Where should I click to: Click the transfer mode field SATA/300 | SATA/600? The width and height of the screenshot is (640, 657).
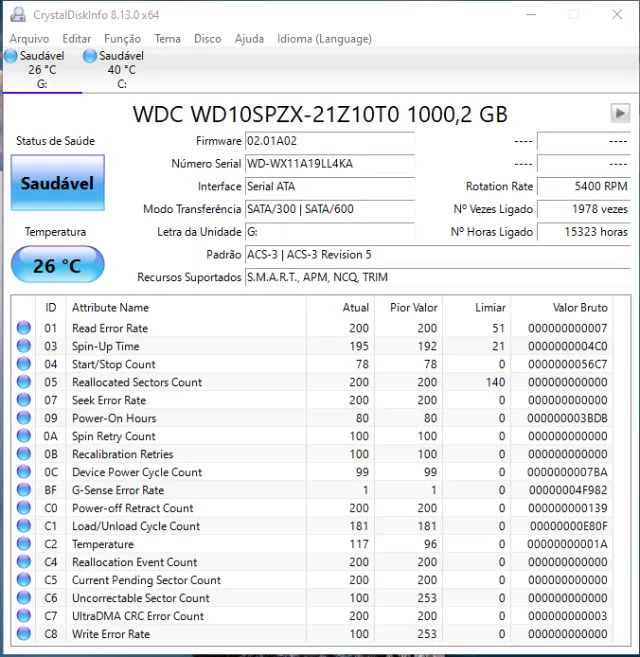pos(329,209)
